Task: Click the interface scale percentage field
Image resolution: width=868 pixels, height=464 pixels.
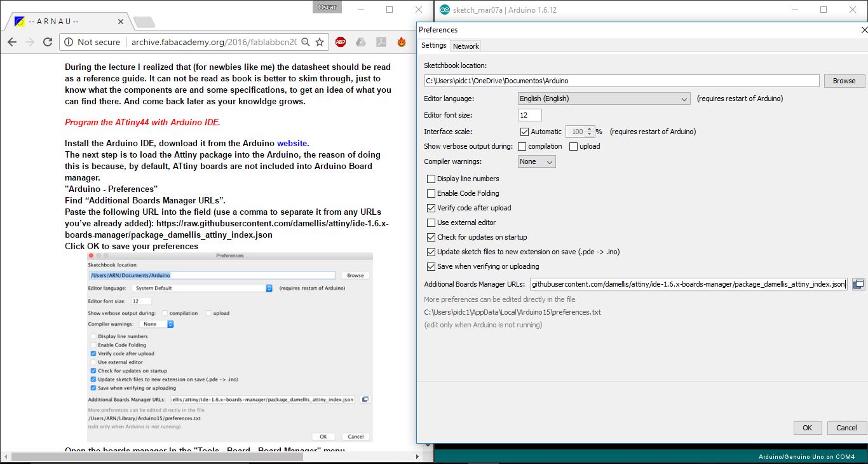Action: pyautogui.click(x=575, y=132)
